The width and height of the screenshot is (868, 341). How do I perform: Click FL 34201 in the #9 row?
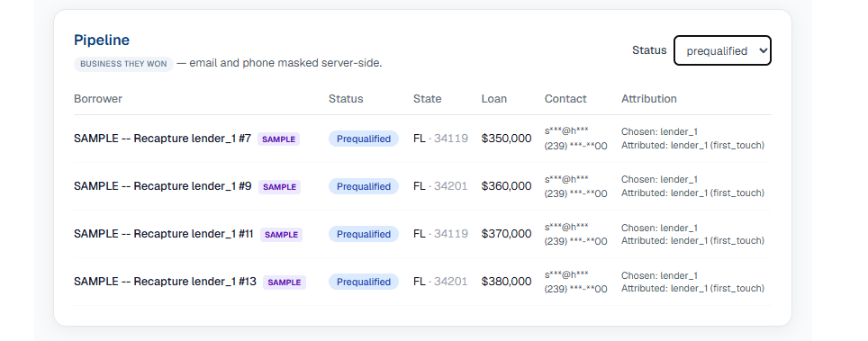click(x=440, y=186)
